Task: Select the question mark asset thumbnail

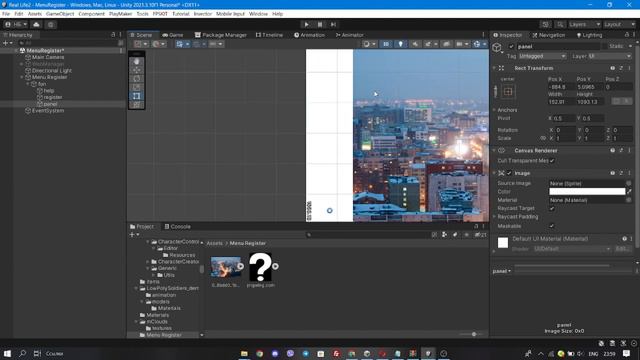Action: (260, 267)
